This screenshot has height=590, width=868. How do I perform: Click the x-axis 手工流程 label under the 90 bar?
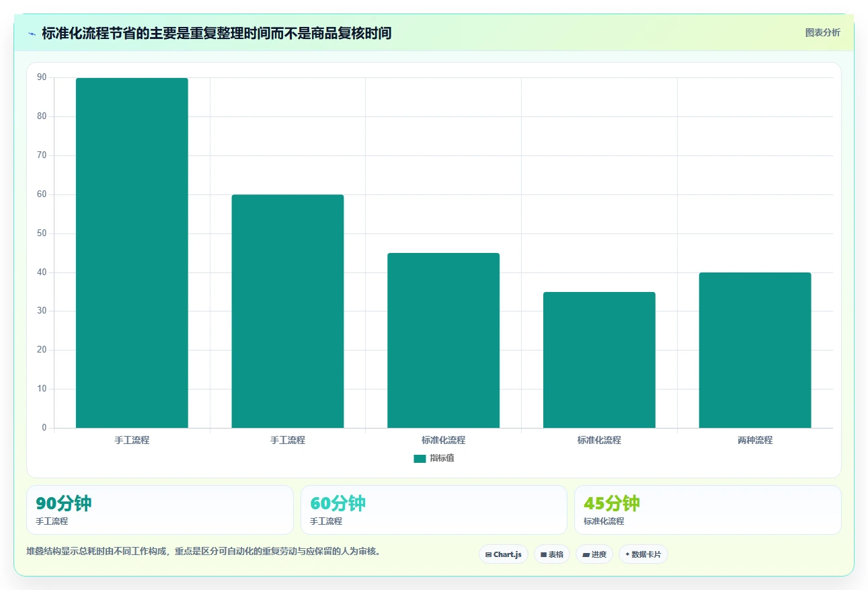132,441
